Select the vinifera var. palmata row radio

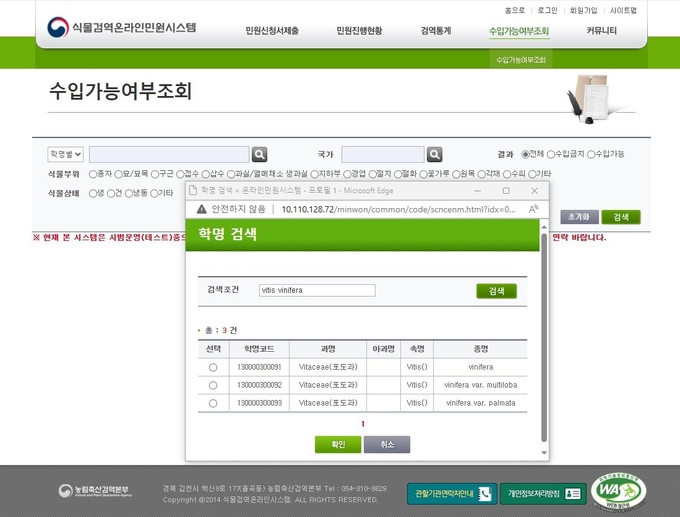point(213,403)
